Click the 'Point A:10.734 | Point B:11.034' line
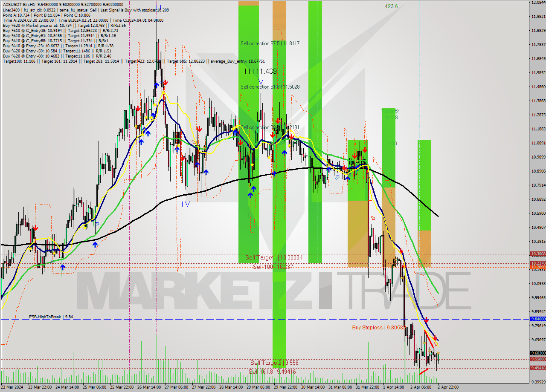Image resolution: width=546 pixels, height=392 pixels. (46, 15)
